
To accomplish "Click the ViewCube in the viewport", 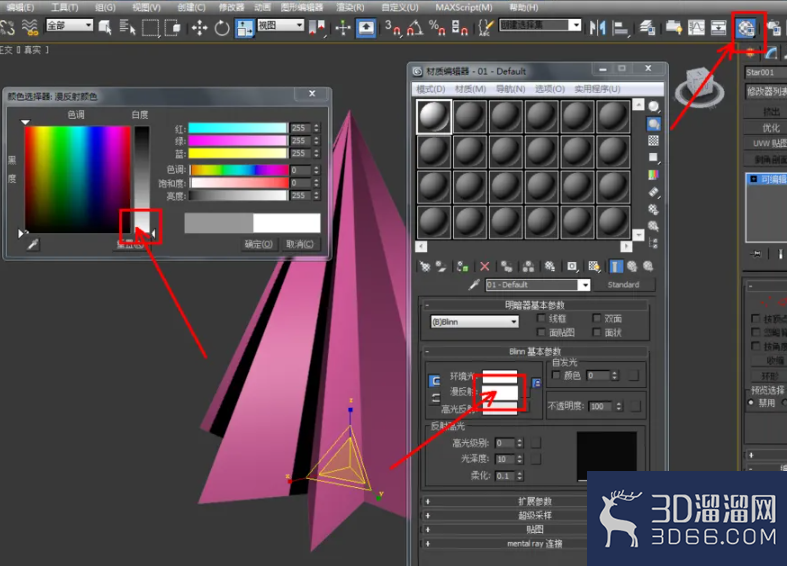I will [x=699, y=87].
